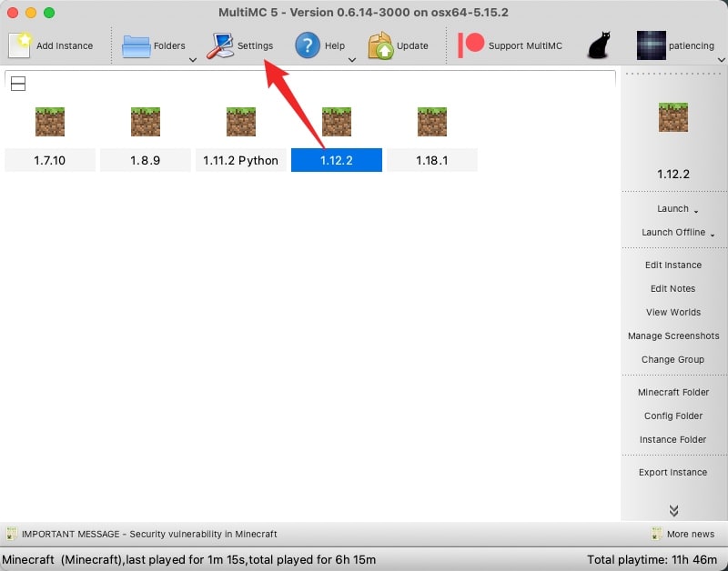Click the highlighted 1.12.2 instance label

(337, 161)
